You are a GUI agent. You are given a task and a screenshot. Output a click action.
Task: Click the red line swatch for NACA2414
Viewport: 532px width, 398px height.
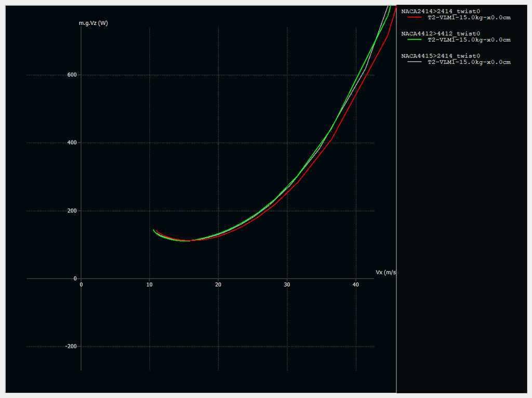[x=414, y=18]
